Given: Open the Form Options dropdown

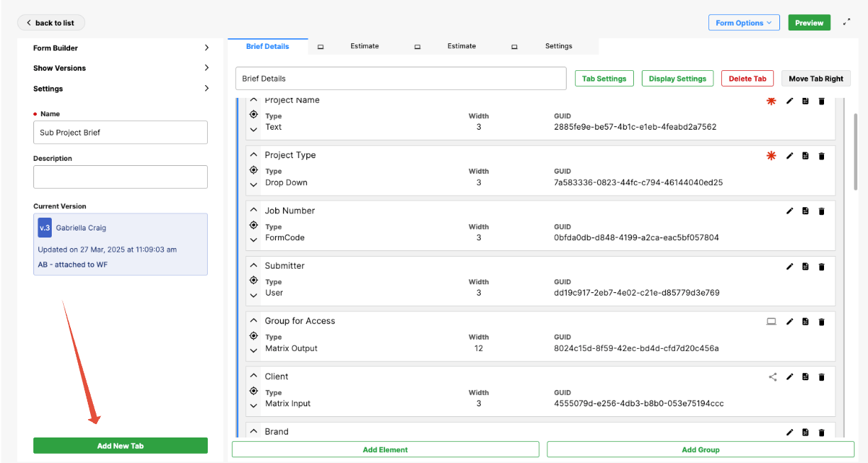Looking at the screenshot, I should pos(744,23).
